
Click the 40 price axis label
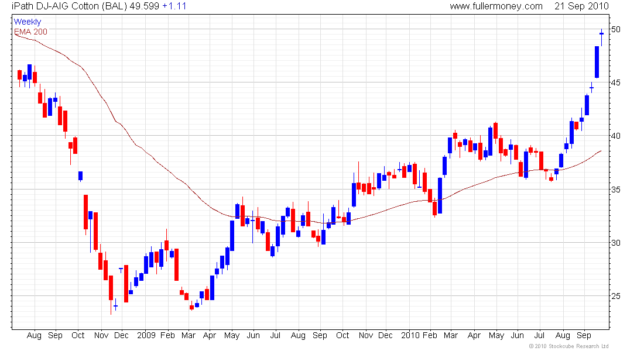pos(616,136)
